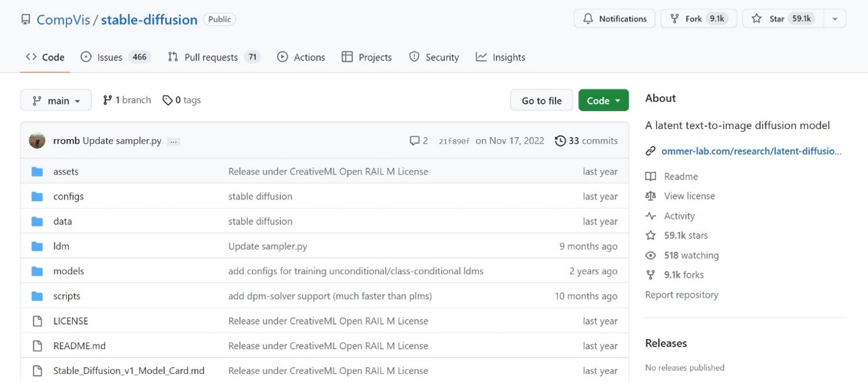The image size is (868, 382).
Task: Click the Go to file button
Action: click(x=541, y=101)
